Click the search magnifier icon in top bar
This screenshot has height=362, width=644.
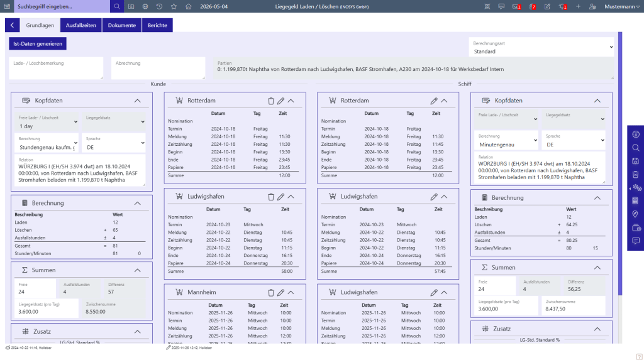coord(117,6)
